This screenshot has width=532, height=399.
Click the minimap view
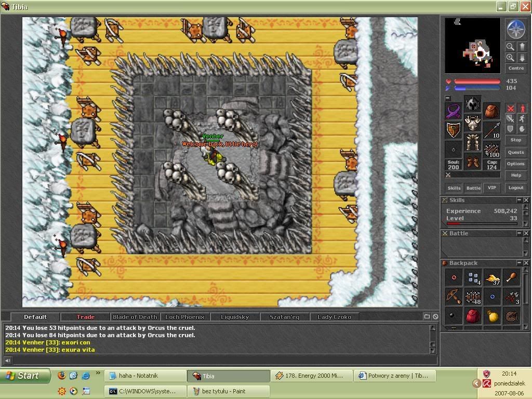click(472, 46)
